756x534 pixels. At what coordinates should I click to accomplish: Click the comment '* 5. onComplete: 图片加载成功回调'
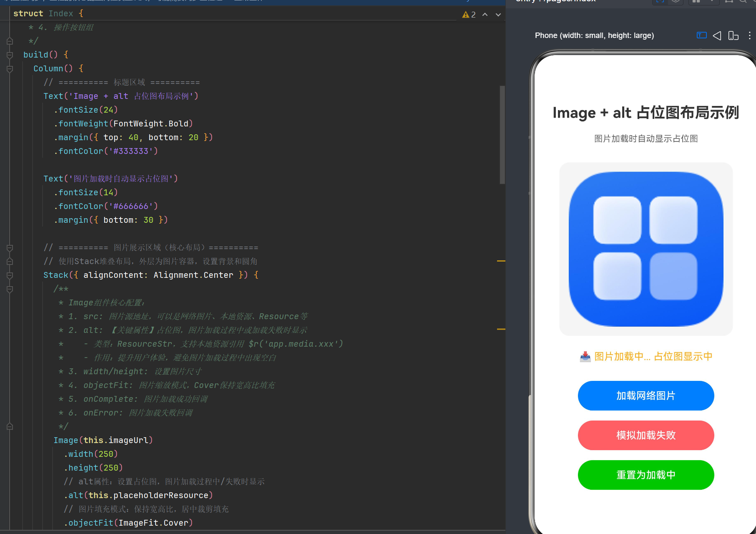133,399
